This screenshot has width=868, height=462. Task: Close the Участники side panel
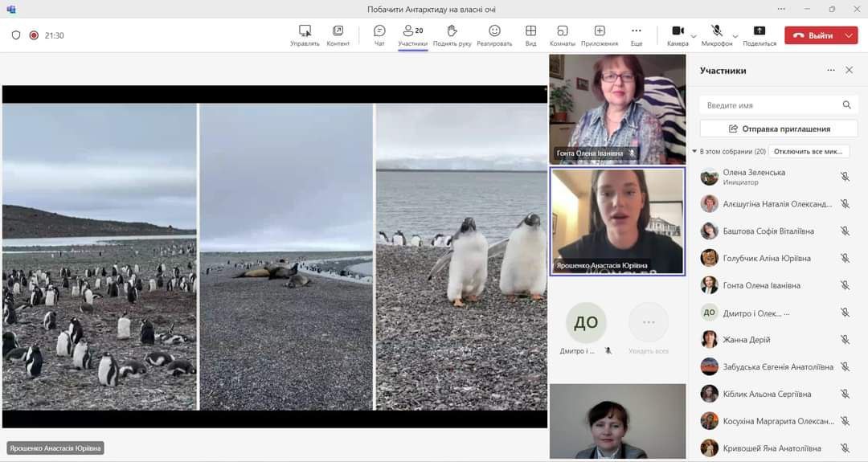click(849, 71)
